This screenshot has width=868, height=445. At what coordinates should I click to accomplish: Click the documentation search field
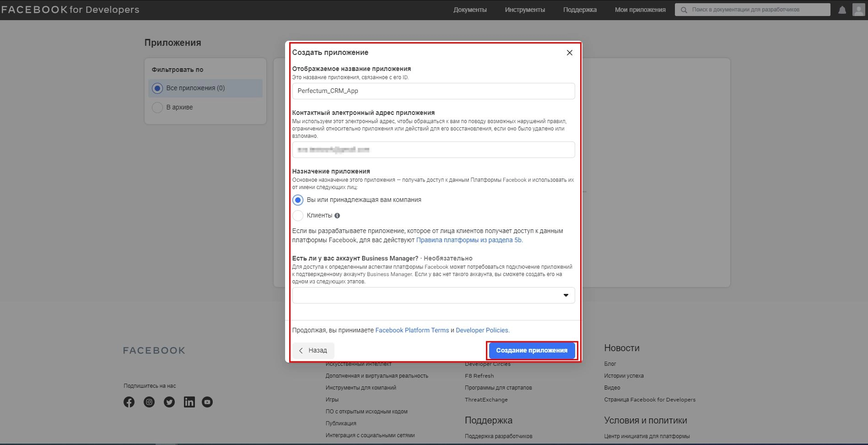[x=752, y=10]
